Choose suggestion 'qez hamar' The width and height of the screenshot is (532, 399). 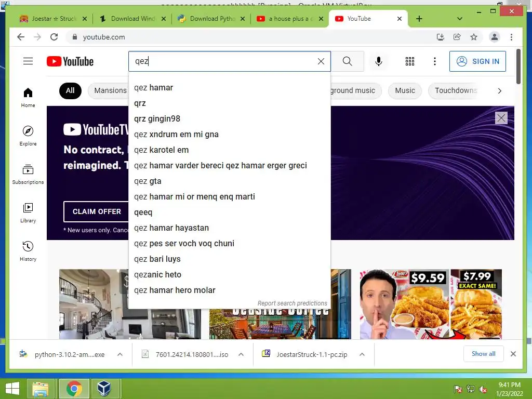229,87
